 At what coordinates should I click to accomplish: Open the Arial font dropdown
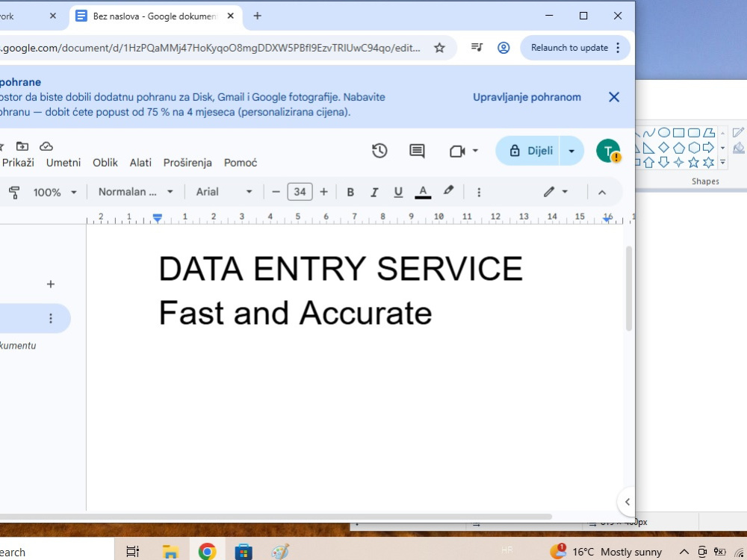tap(224, 192)
